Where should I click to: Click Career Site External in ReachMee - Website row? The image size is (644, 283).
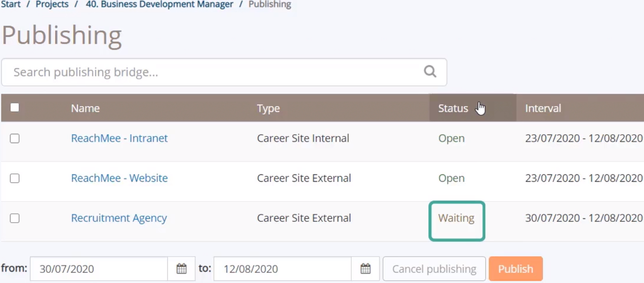tap(304, 178)
